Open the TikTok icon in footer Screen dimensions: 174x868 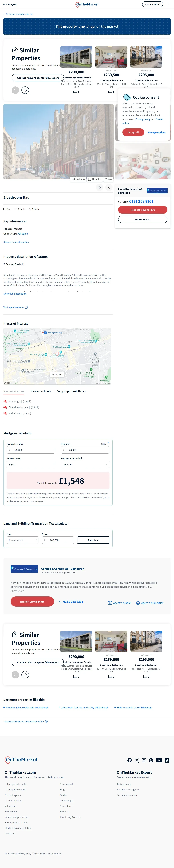click(167, 760)
